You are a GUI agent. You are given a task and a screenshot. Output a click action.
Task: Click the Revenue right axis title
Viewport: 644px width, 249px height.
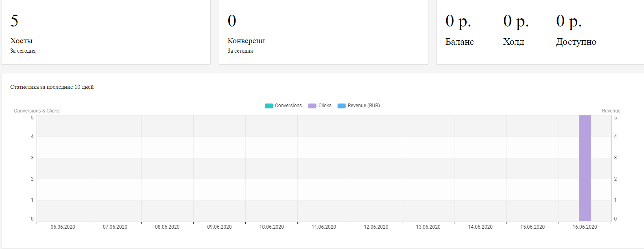coord(611,111)
